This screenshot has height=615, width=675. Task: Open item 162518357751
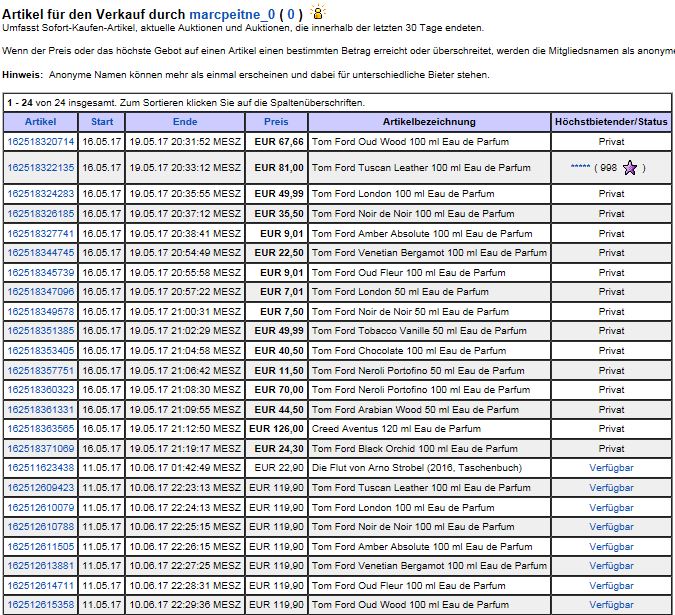(x=41, y=371)
